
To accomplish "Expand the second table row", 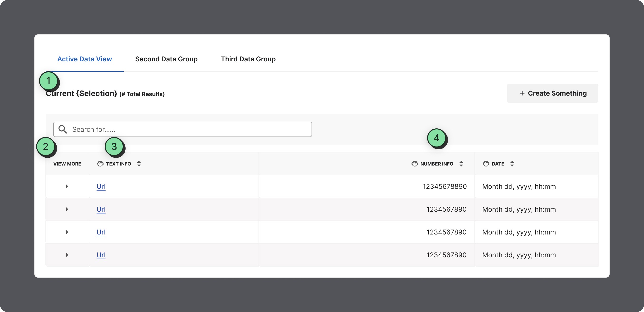I will point(67,209).
